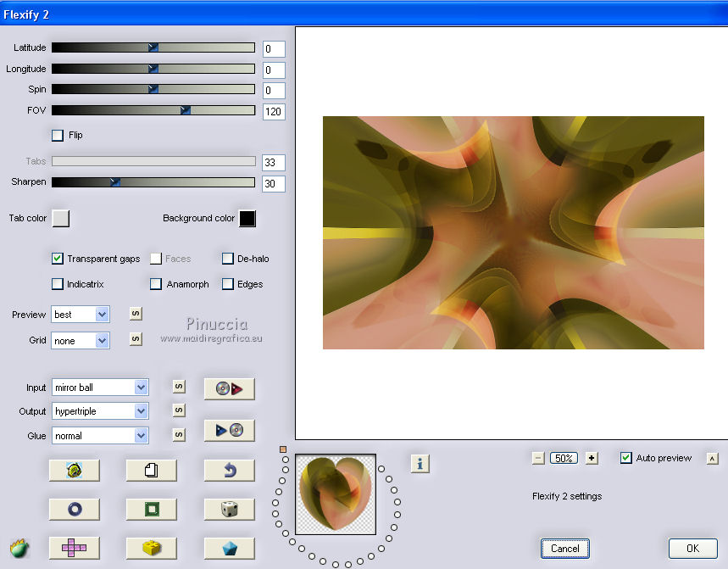Click the save-settings disc button beside the Glue dropdown
The image size is (728, 569).
tap(230, 431)
